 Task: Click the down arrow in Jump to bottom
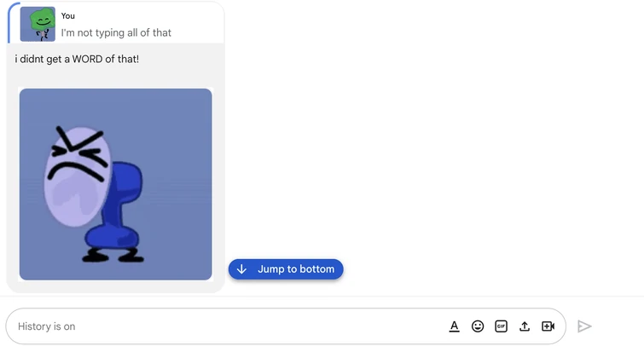pyautogui.click(x=242, y=269)
